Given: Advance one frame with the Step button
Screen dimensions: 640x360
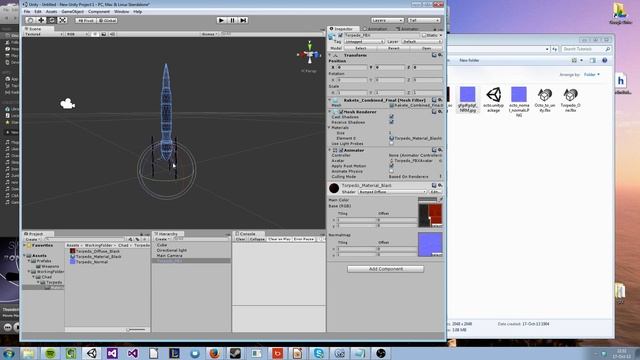Looking at the screenshot, I should click(x=243, y=20).
